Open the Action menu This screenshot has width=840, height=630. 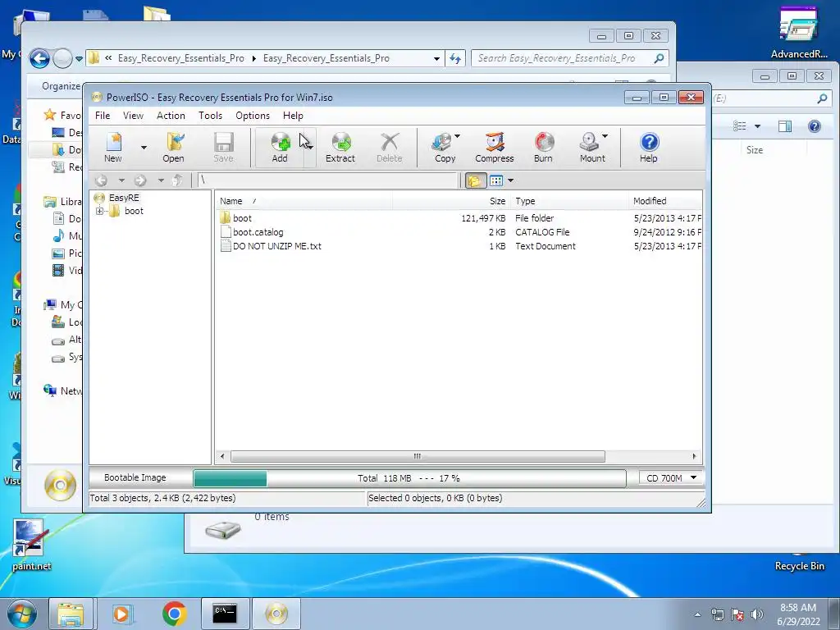pyautogui.click(x=171, y=116)
